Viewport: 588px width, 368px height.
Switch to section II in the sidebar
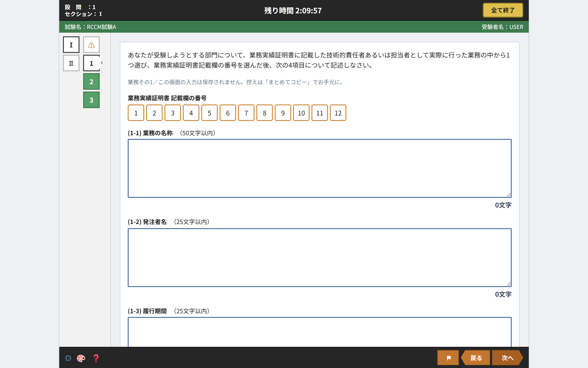pos(71,63)
